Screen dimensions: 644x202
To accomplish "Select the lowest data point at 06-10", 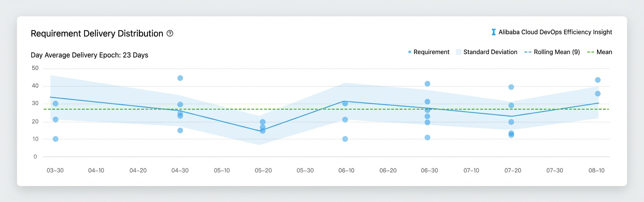I will 345,139.
